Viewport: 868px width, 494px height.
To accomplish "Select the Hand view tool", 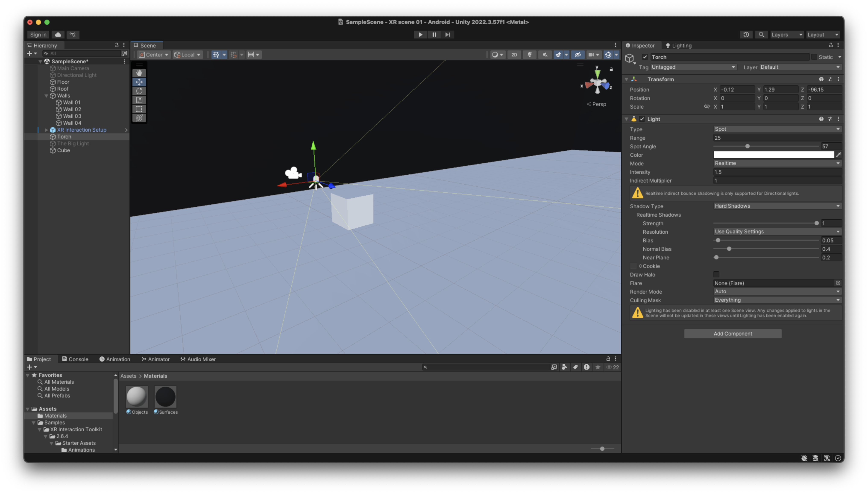I will click(x=139, y=73).
